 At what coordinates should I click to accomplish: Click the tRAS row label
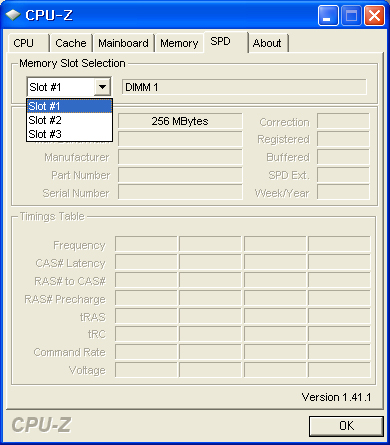[x=93, y=317]
